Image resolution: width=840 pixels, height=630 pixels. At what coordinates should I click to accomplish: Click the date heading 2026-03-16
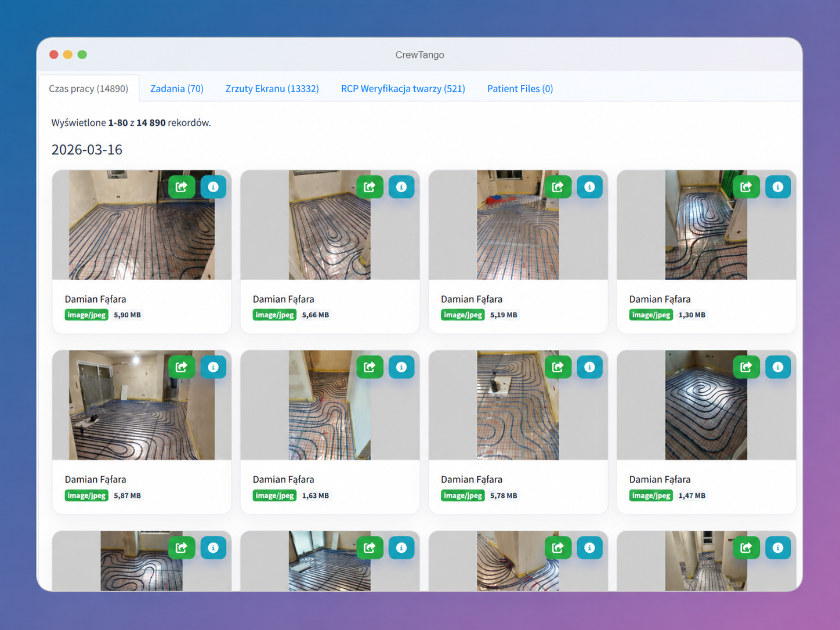pyautogui.click(x=87, y=150)
